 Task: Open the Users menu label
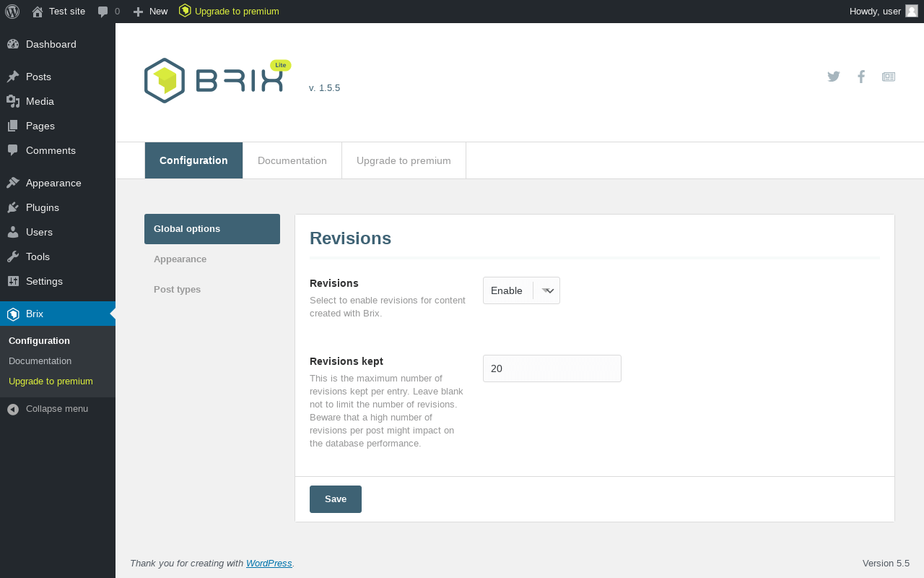pos(39,232)
